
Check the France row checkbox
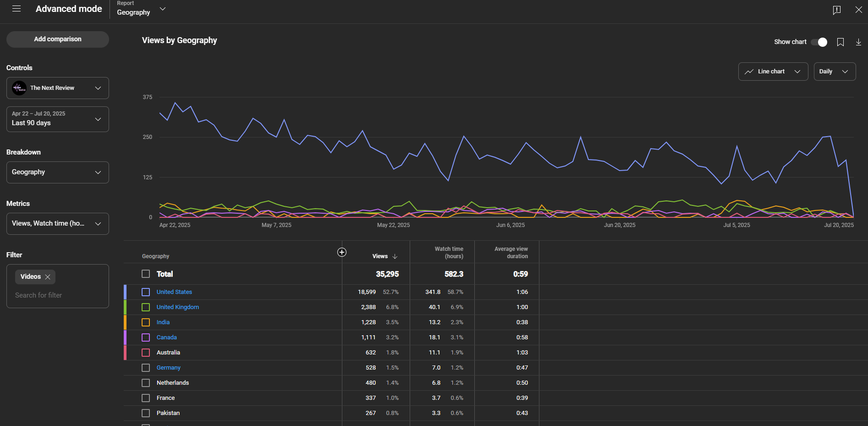[x=146, y=398]
